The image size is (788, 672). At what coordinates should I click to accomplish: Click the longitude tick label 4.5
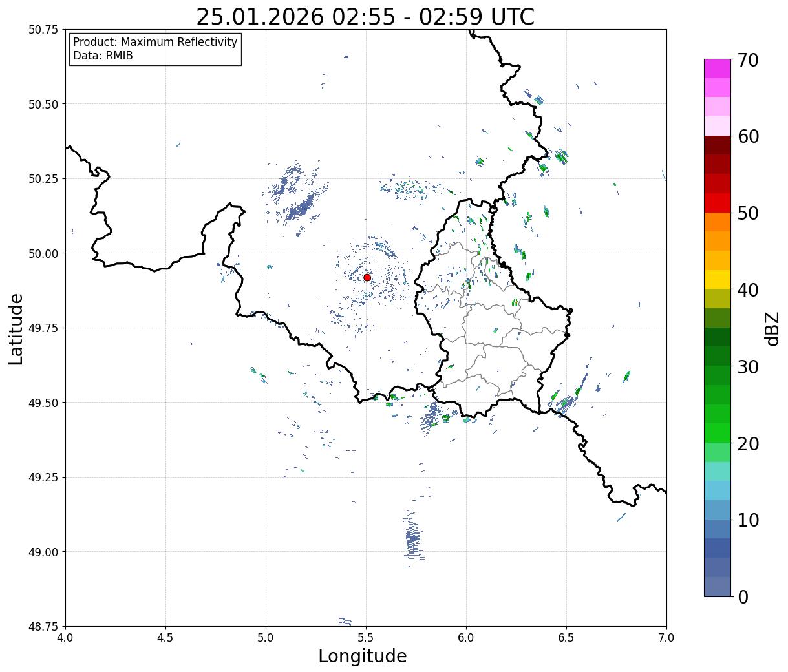tap(166, 637)
